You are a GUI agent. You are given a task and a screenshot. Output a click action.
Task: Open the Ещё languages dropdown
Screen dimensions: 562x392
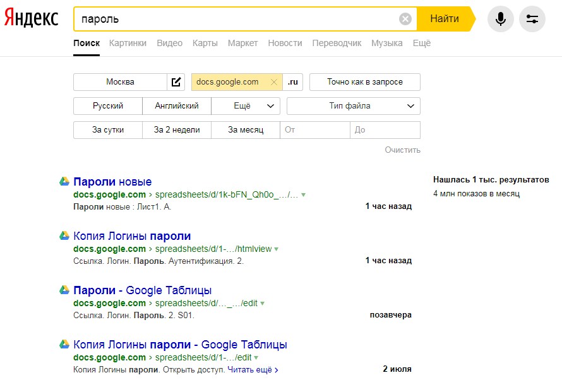click(246, 106)
